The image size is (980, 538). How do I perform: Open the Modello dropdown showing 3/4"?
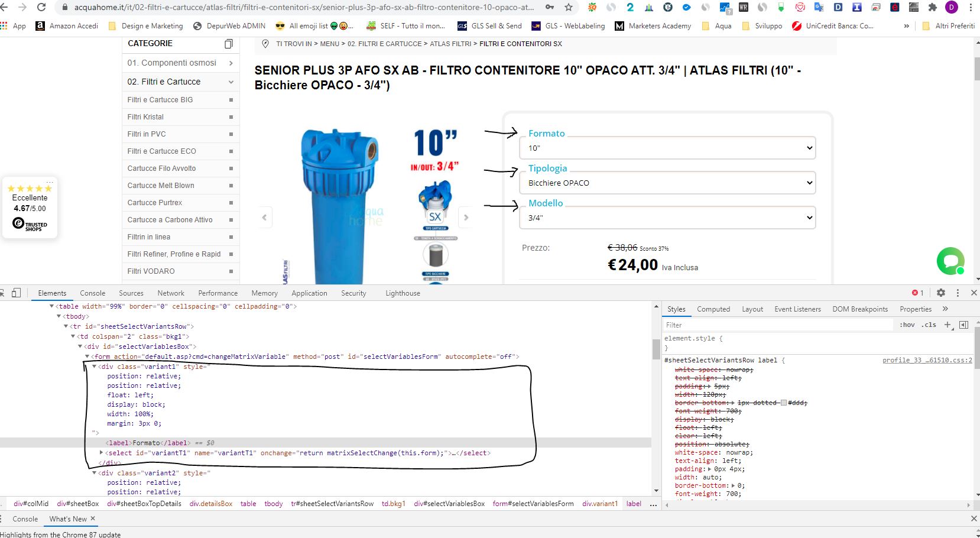coord(668,218)
